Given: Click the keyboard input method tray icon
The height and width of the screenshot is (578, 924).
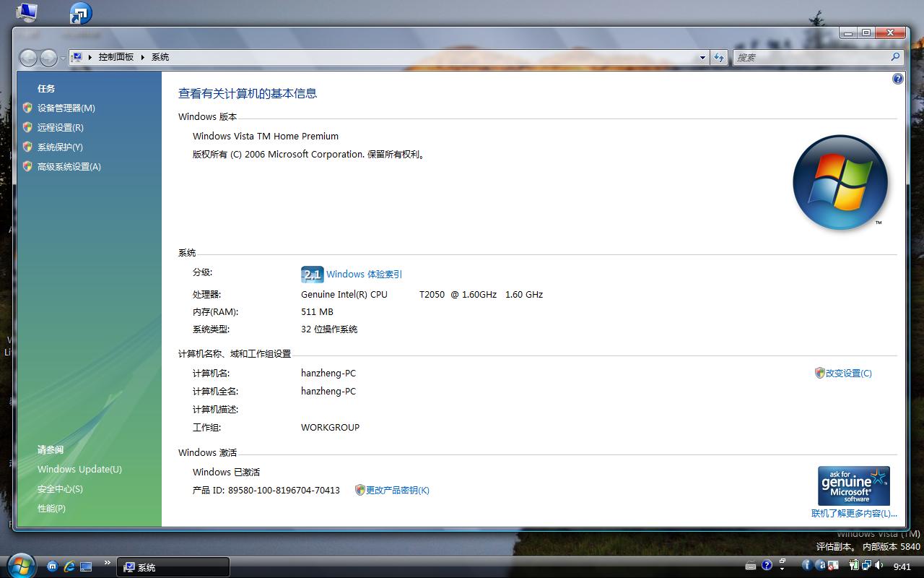Looking at the screenshot, I should click(751, 566).
